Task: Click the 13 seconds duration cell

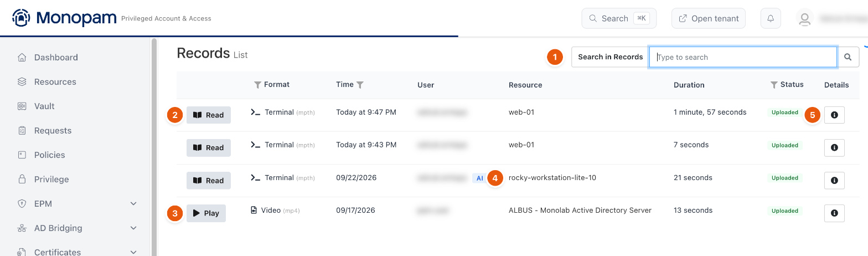Action: tap(693, 211)
